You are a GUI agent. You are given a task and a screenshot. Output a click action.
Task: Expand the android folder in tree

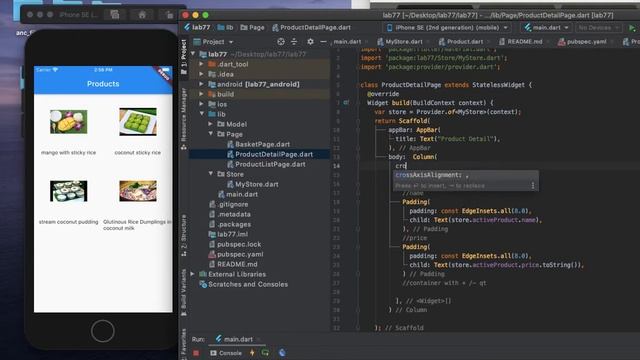coord(201,84)
